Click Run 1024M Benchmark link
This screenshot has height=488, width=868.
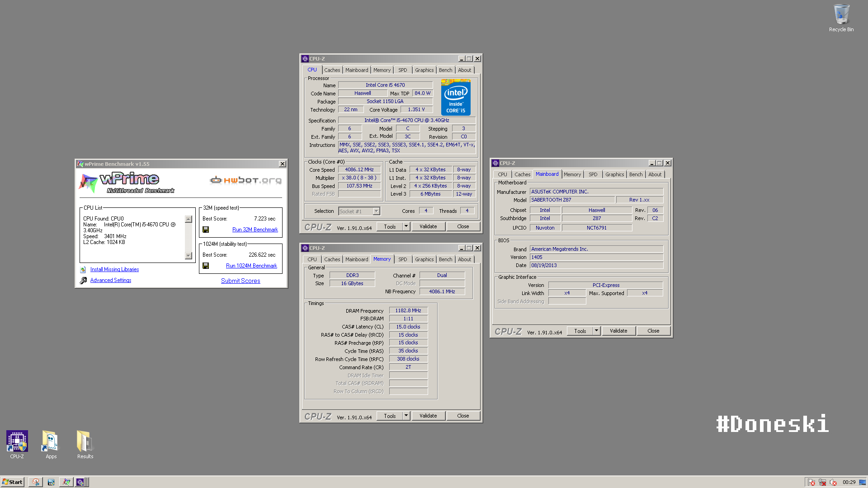point(251,266)
